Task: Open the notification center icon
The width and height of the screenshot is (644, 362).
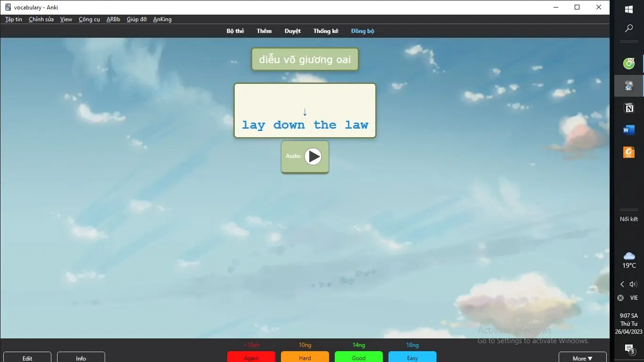Action: [x=629, y=349]
